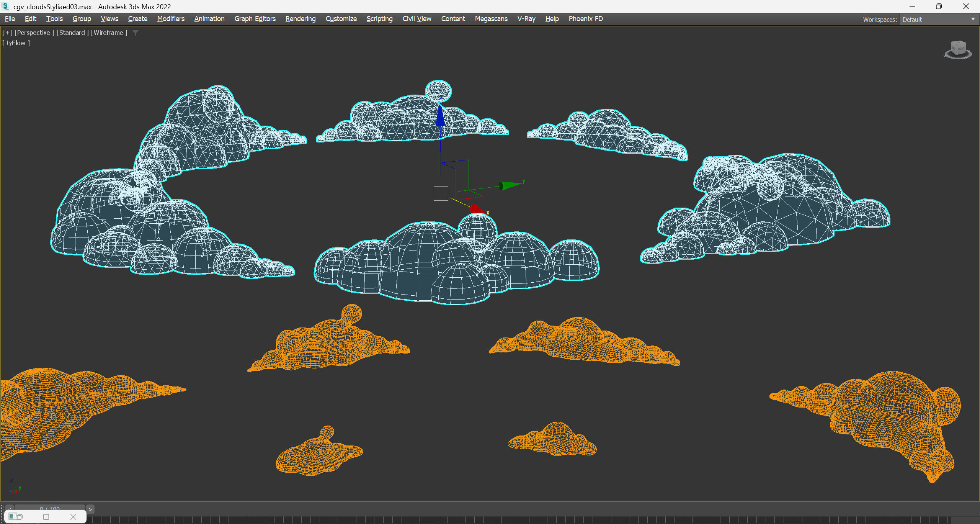Open the Animation menu
The width and height of the screenshot is (980, 524).
(x=209, y=19)
